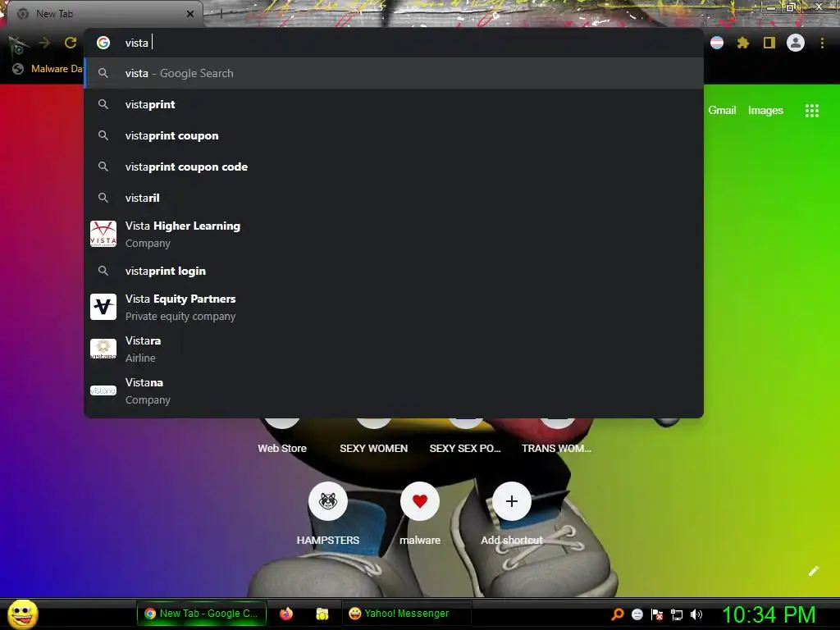Click the round tray icon beside the magnifier
The height and width of the screenshot is (630, 840).
coord(637,614)
